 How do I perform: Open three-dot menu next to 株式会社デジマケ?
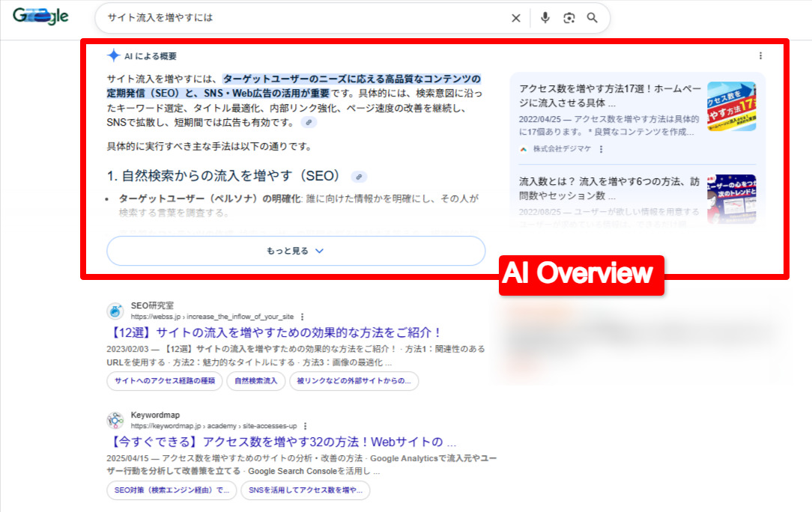pos(601,149)
